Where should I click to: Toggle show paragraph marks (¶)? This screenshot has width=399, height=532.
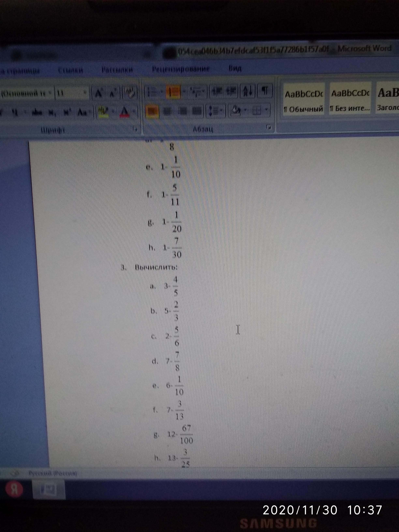(265, 91)
